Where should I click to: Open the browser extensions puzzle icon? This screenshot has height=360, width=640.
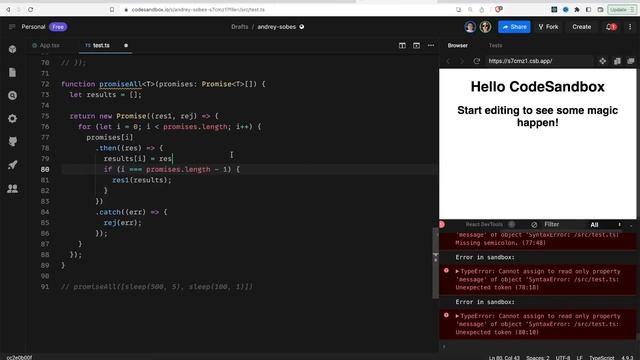click(577, 9)
